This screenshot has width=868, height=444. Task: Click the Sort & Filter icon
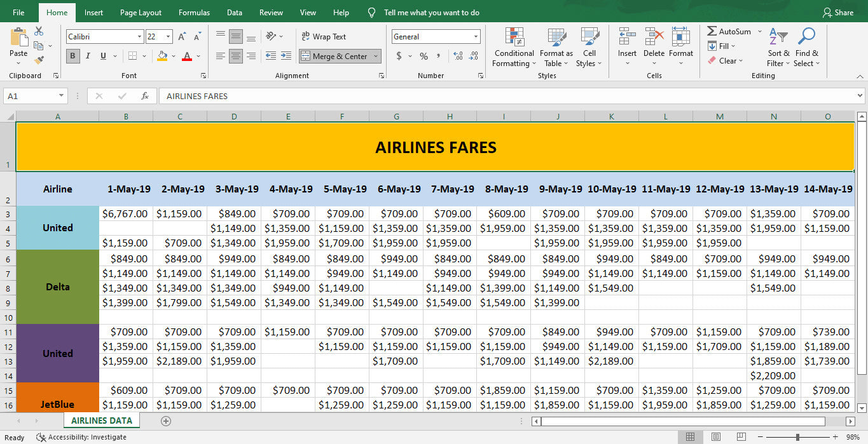[778, 47]
